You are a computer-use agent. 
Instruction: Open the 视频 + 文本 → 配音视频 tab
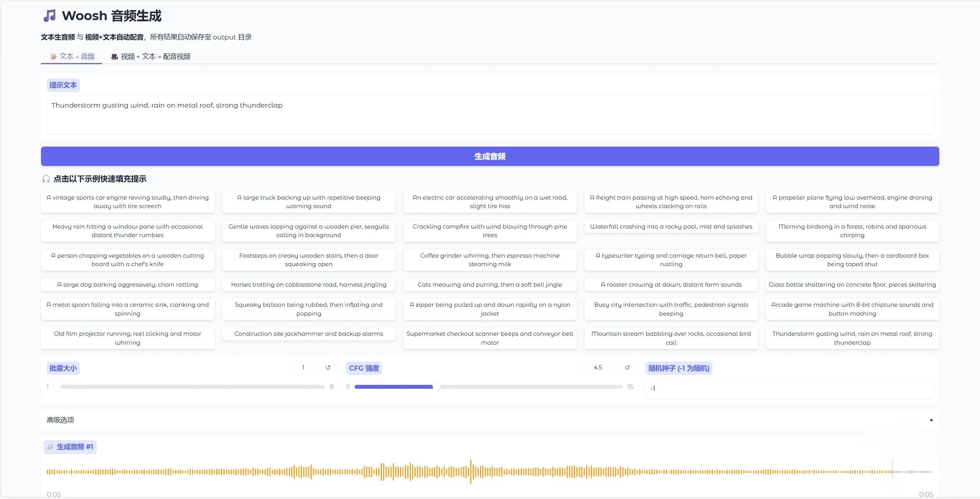(151, 56)
